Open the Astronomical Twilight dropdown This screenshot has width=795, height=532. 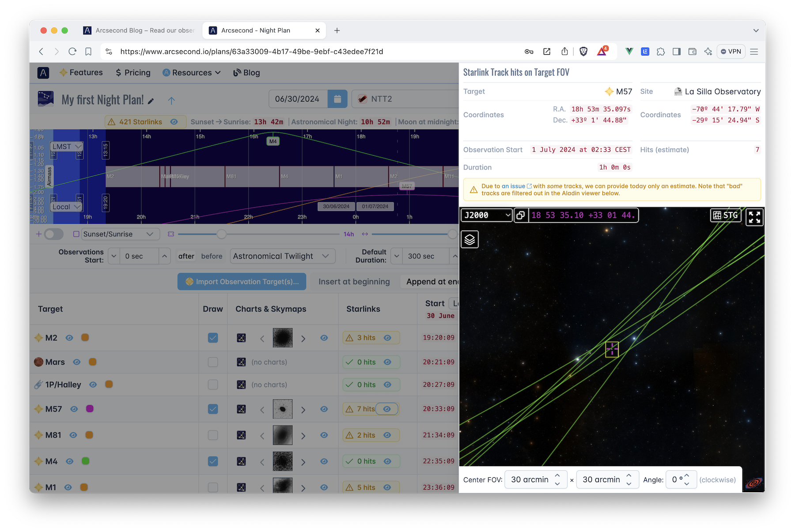coord(326,256)
